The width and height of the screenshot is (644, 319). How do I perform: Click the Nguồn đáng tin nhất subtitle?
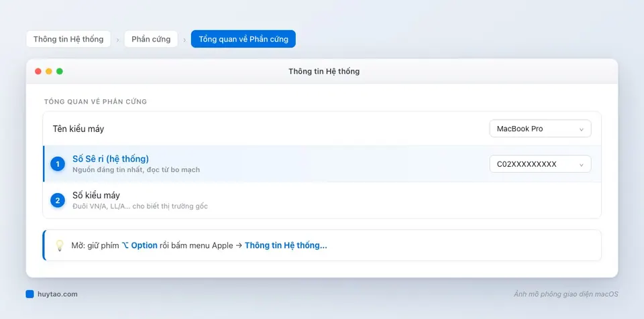pos(136,170)
